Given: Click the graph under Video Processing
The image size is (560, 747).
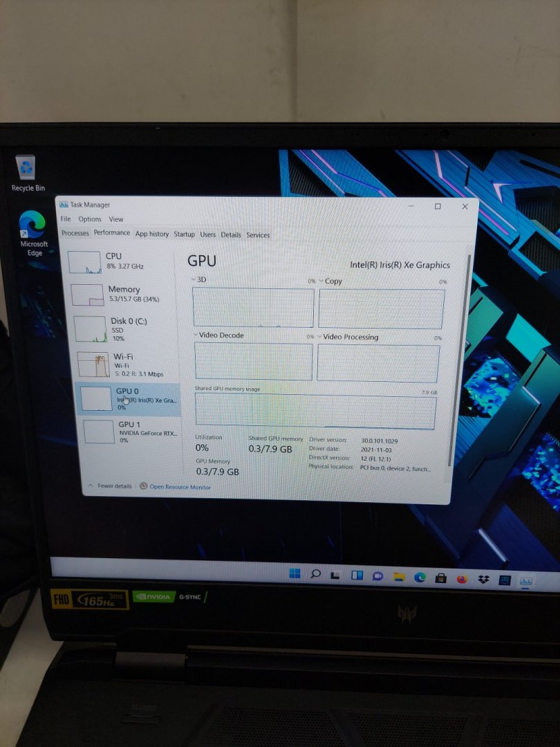Looking at the screenshot, I should coord(378,363).
